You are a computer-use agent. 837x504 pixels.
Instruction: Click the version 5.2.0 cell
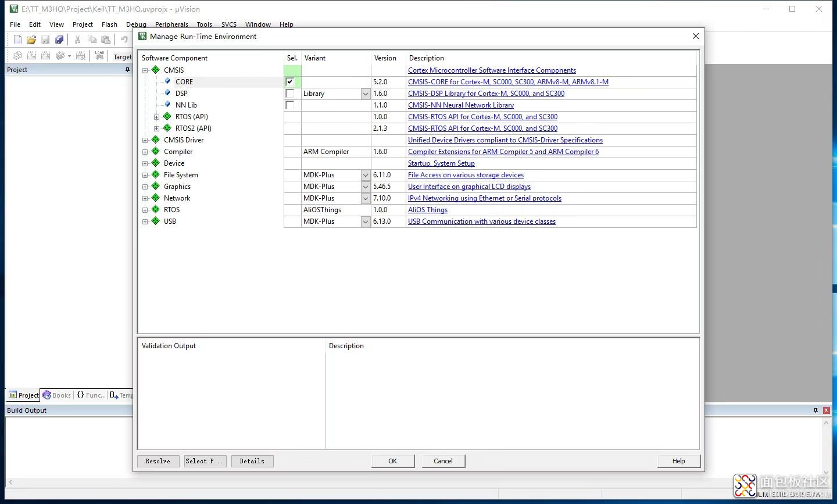388,82
